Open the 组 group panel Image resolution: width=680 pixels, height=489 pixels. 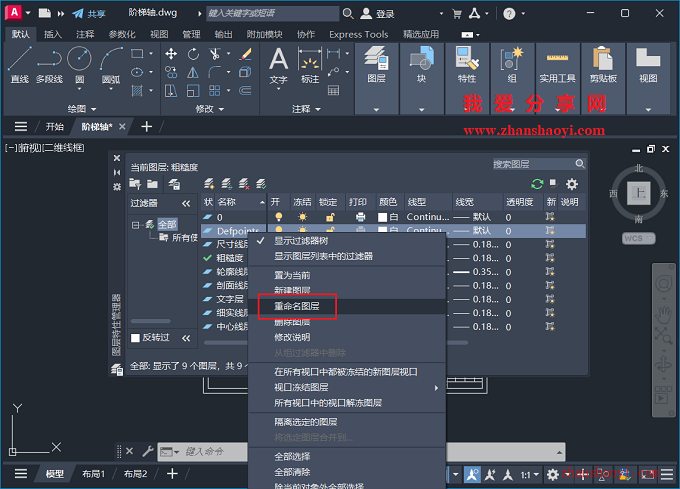coord(512,65)
